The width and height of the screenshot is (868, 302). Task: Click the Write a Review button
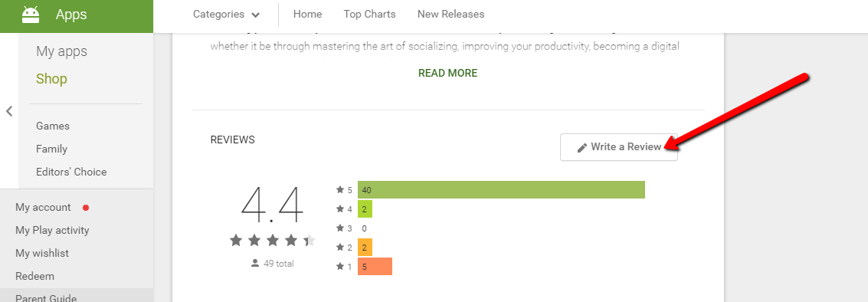click(x=619, y=147)
